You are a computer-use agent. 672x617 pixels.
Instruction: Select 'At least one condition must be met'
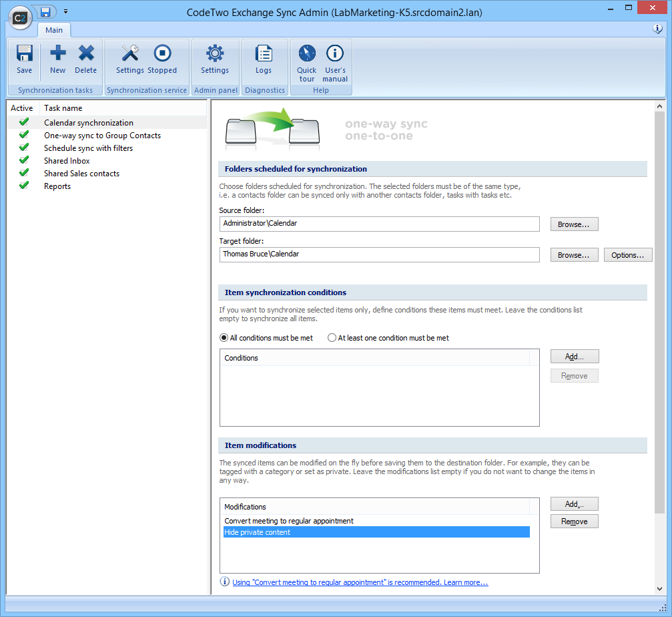[x=332, y=338]
